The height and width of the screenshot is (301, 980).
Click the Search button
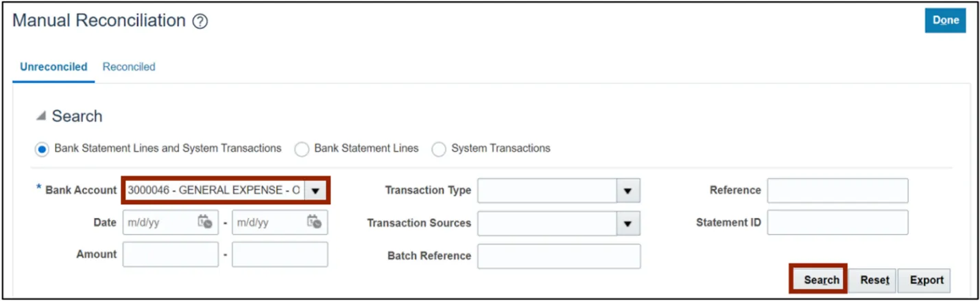click(x=821, y=280)
